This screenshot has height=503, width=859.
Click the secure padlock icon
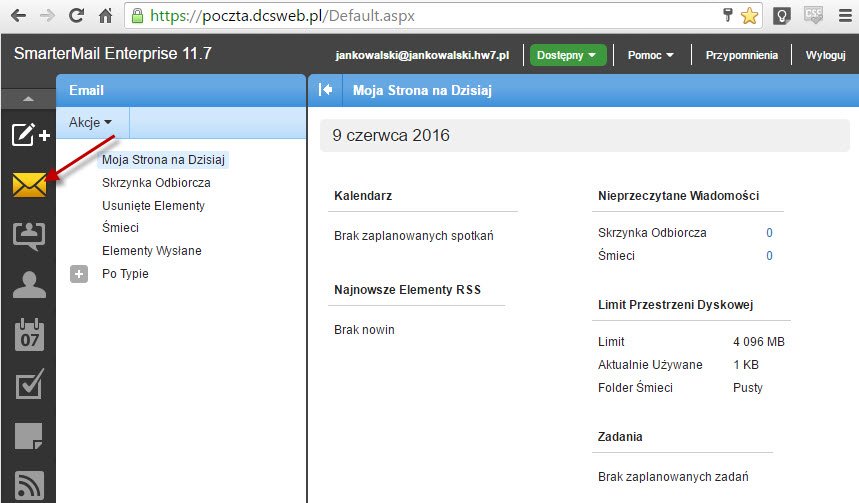[138, 15]
